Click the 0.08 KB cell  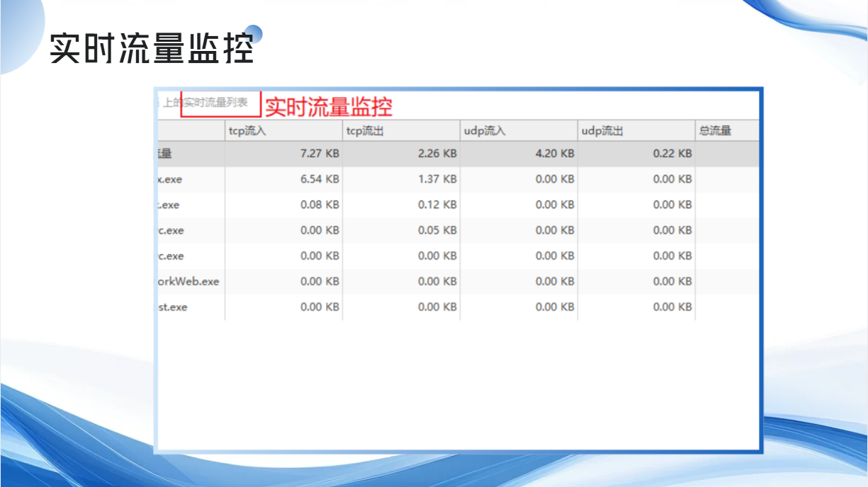coord(320,205)
